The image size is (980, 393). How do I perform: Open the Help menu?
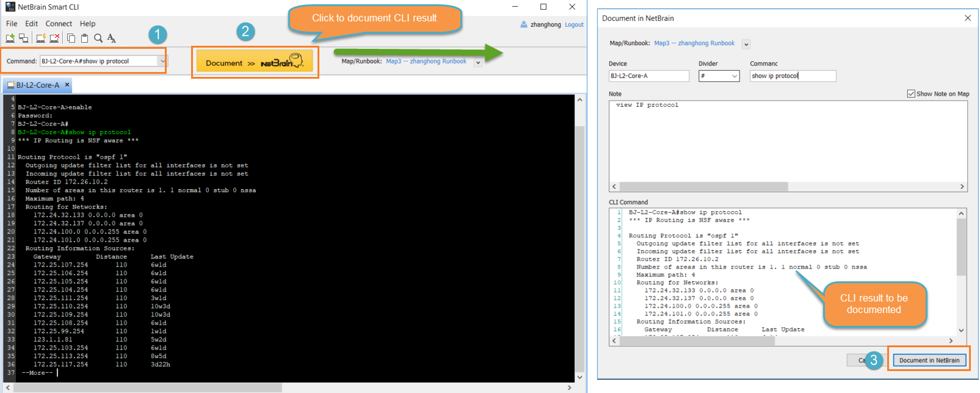(x=87, y=24)
